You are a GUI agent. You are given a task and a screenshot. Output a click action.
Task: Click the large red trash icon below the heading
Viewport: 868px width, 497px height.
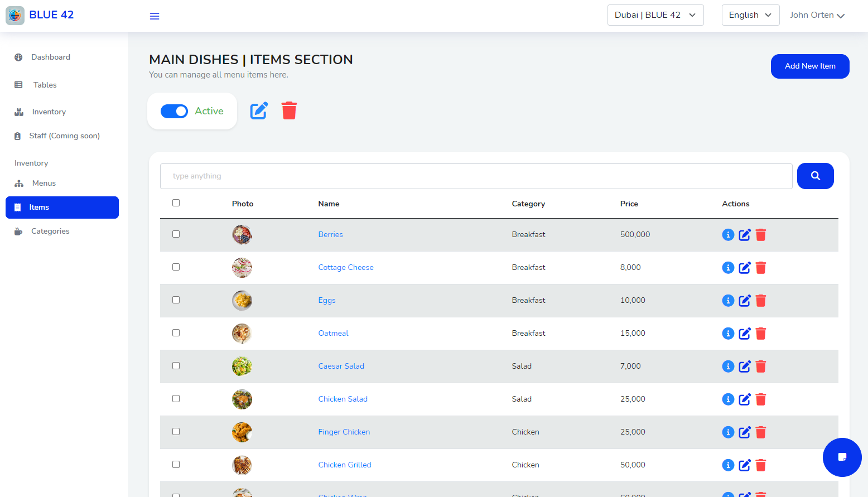pyautogui.click(x=289, y=110)
